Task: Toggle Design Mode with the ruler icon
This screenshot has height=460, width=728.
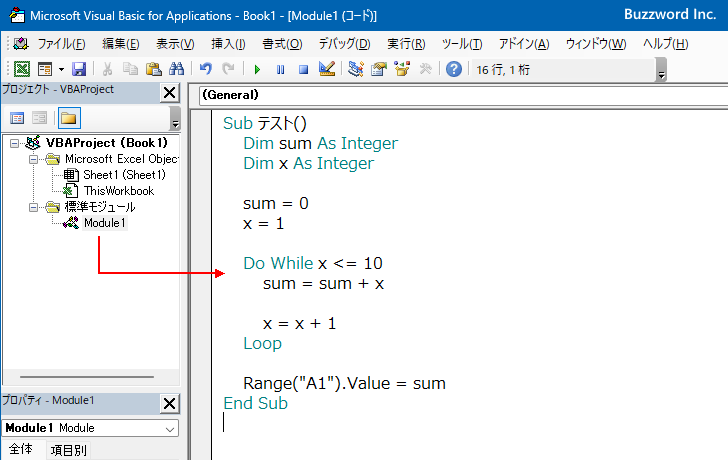Action: (x=327, y=69)
